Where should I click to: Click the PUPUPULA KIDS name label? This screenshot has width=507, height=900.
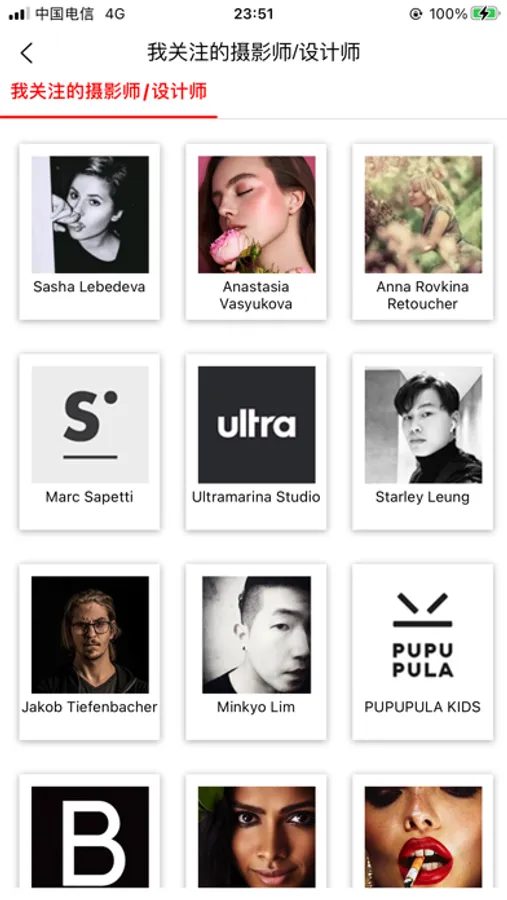click(423, 707)
